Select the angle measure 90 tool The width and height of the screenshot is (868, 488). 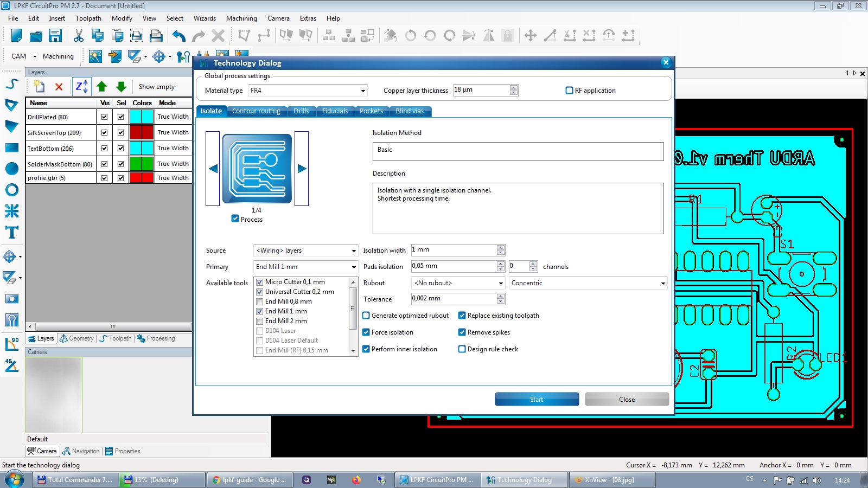click(x=12, y=344)
